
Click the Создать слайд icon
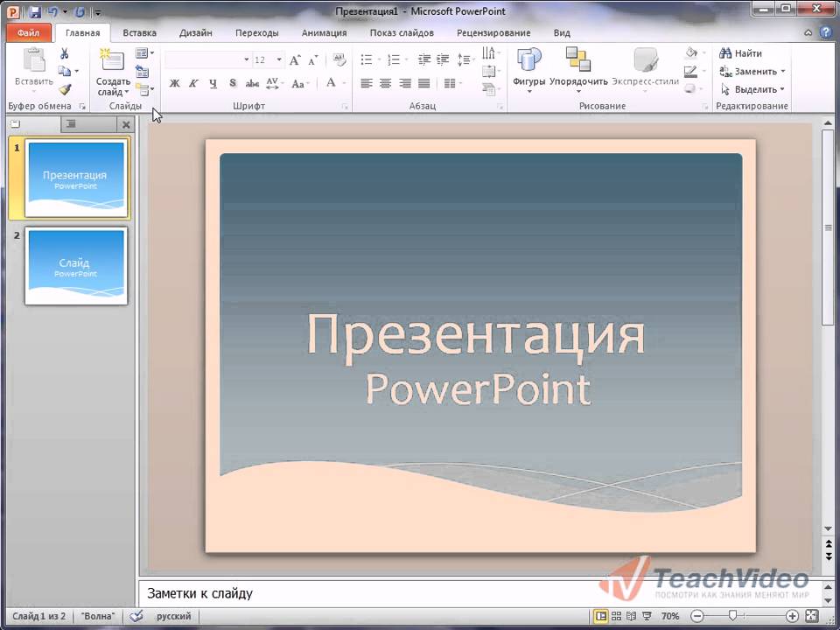[x=111, y=60]
